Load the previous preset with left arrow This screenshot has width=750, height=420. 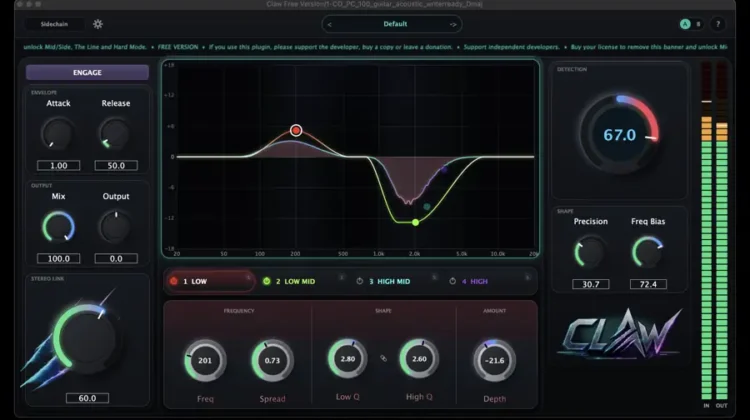click(x=330, y=24)
